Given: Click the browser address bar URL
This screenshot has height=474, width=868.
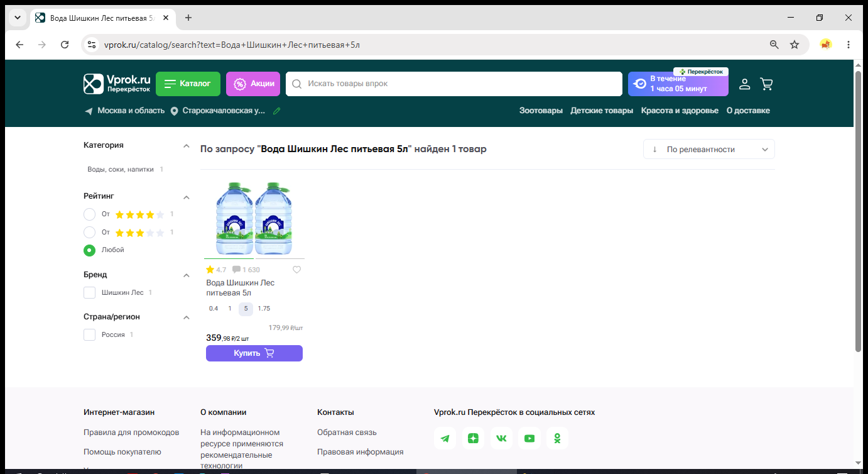Looking at the screenshot, I should coord(232,45).
